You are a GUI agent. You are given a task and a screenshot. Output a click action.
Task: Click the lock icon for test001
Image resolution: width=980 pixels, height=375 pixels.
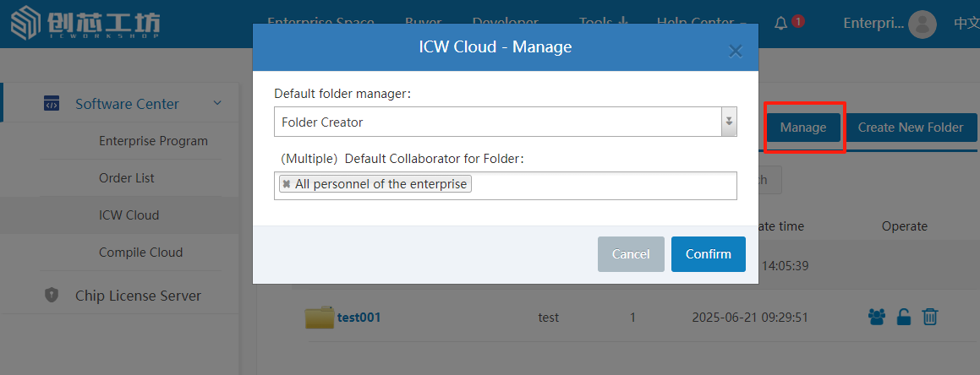[903, 318]
